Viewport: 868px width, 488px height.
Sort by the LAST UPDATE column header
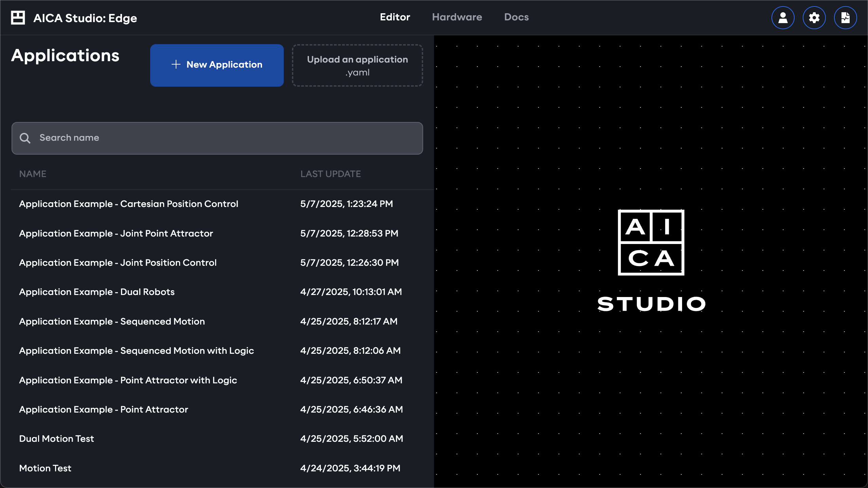330,174
